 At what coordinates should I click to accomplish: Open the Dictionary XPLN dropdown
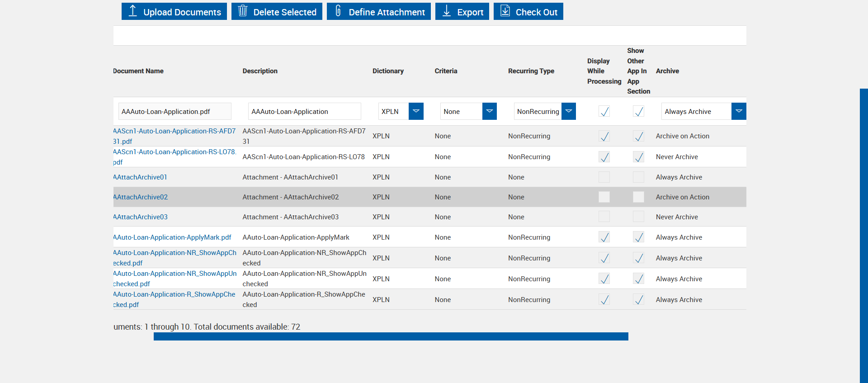(x=416, y=111)
